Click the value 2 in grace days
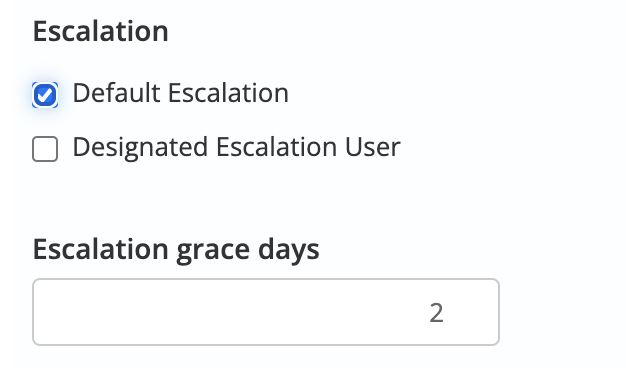 436,313
